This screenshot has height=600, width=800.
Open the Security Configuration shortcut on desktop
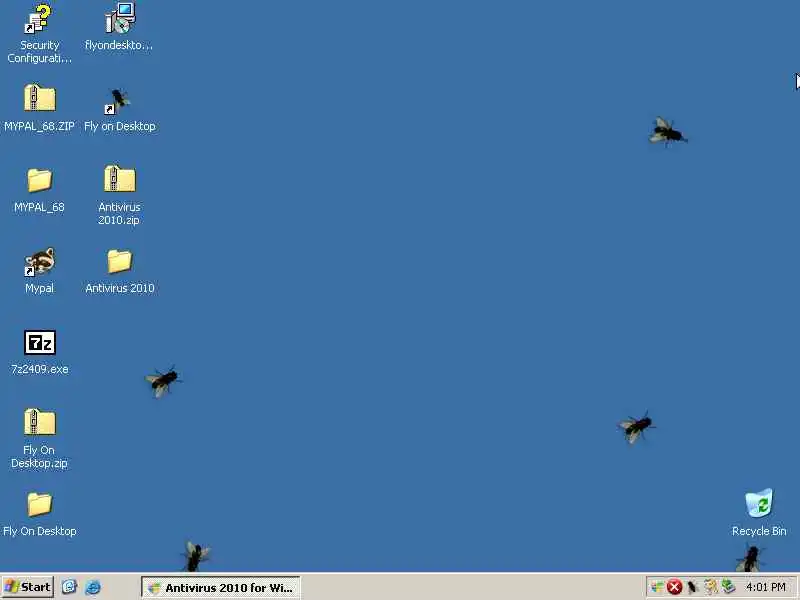[x=39, y=34]
